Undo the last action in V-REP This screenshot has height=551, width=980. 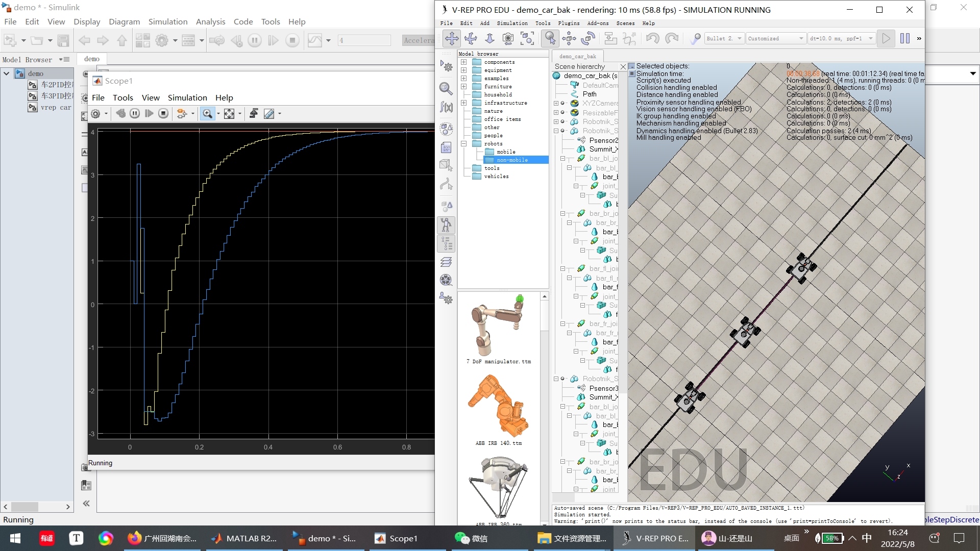tap(652, 38)
